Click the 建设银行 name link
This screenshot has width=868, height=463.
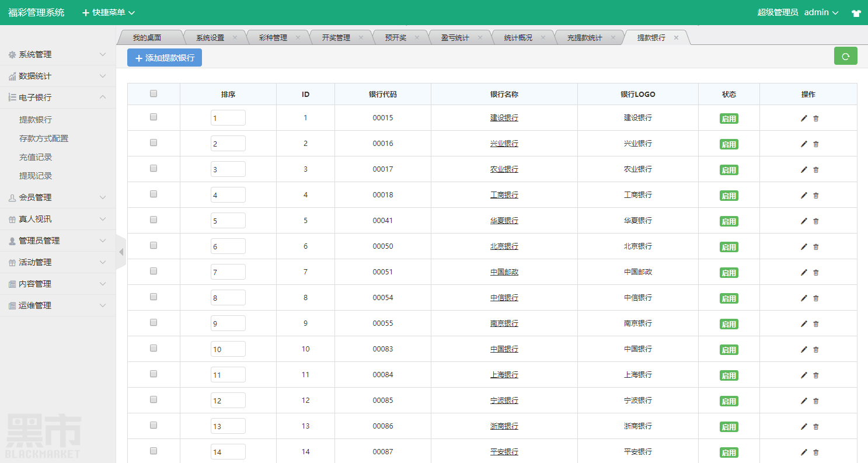click(x=504, y=118)
